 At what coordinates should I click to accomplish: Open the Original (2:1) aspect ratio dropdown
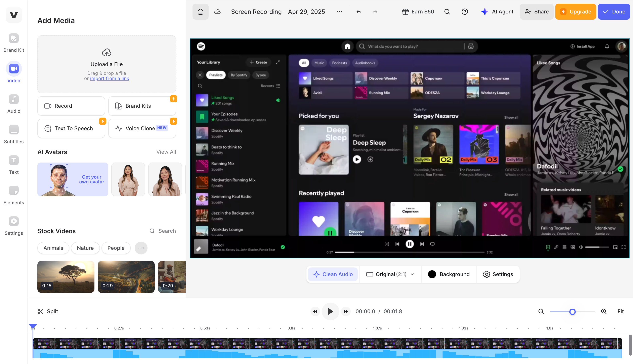pyautogui.click(x=390, y=274)
